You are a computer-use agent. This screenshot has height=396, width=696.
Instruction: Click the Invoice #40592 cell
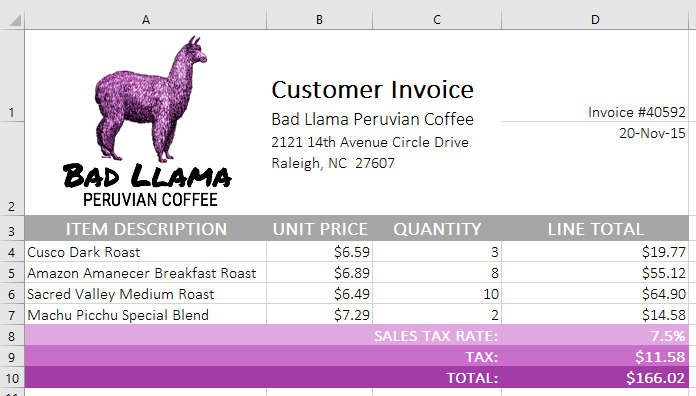[595, 112]
